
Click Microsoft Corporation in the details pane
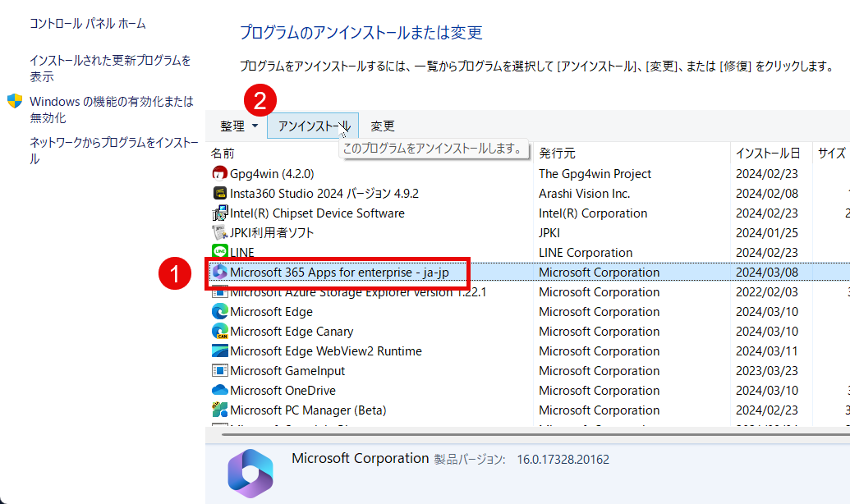pyautogui.click(x=360, y=459)
